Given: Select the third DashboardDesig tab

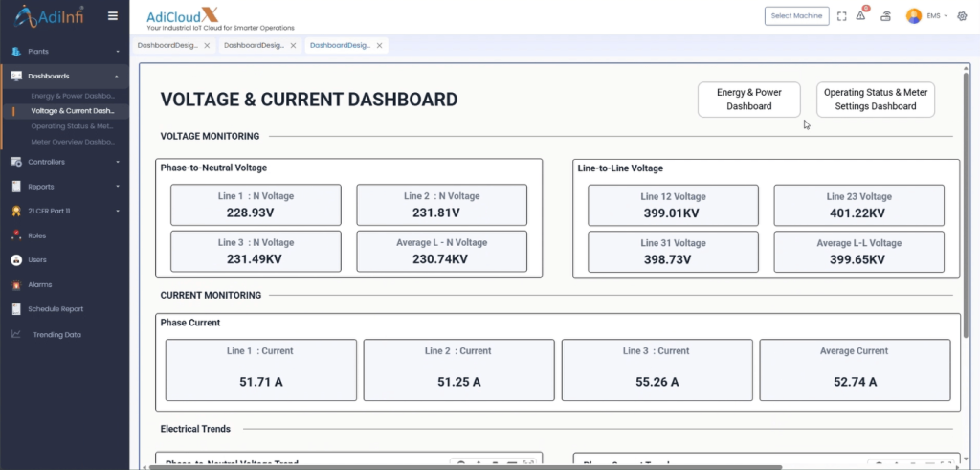Looking at the screenshot, I should pos(340,46).
